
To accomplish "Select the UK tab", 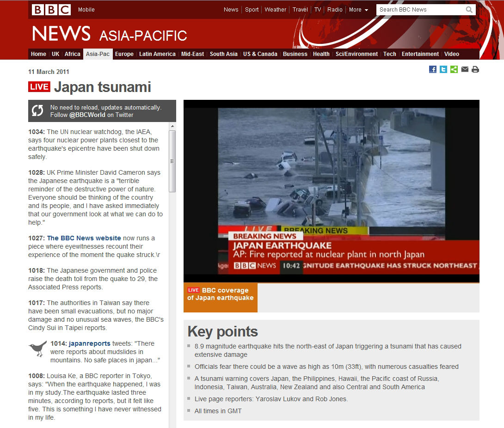I will (x=55, y=54).
